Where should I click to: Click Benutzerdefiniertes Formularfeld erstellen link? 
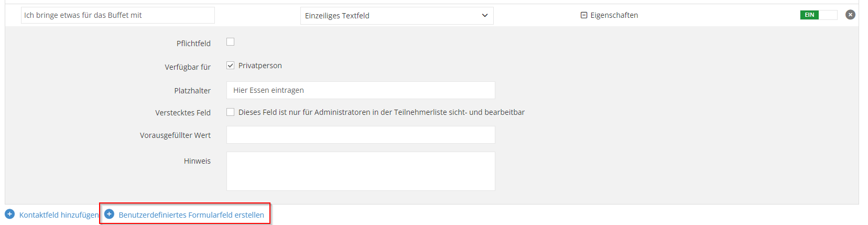click(x=191, y=215)
